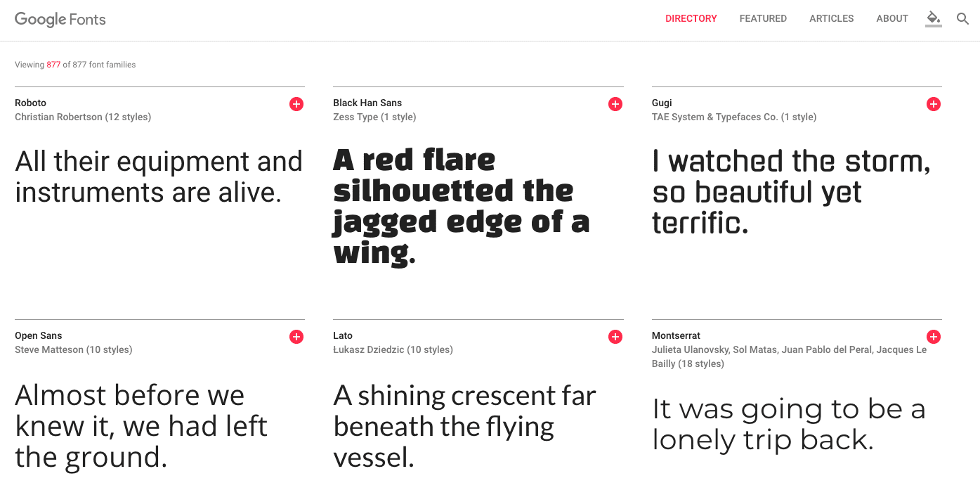
Task: Add Open Sans font family
Action: point(296,337)
